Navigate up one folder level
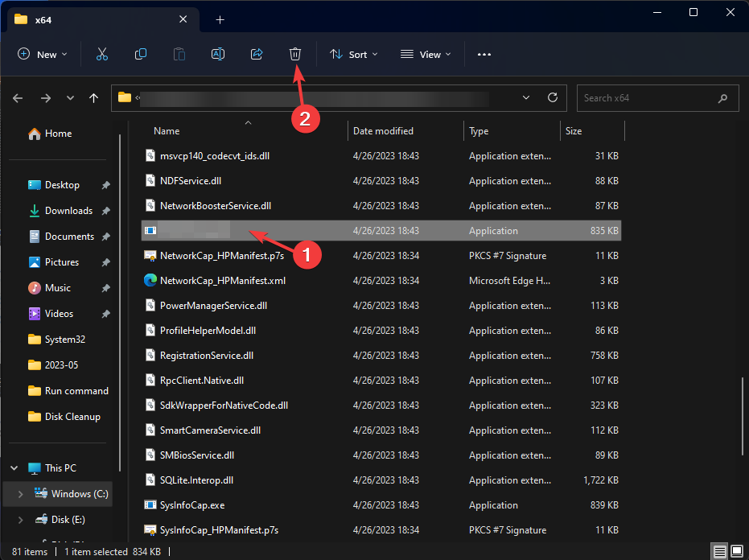This screenshot has height=560, width=749. click(x=93, y=97)
